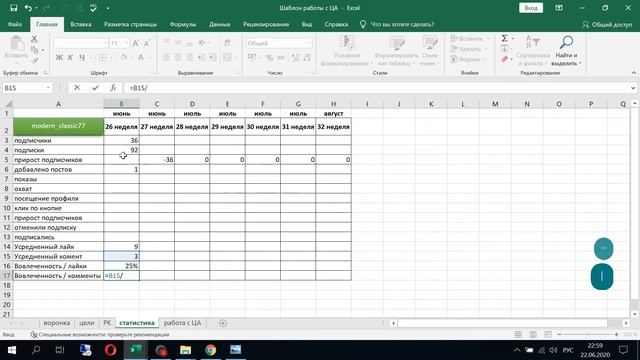Viewport: 640px width, 360px height.
Task: Collapse the ribbon with the chevron
Action: [x=633, y=73]
